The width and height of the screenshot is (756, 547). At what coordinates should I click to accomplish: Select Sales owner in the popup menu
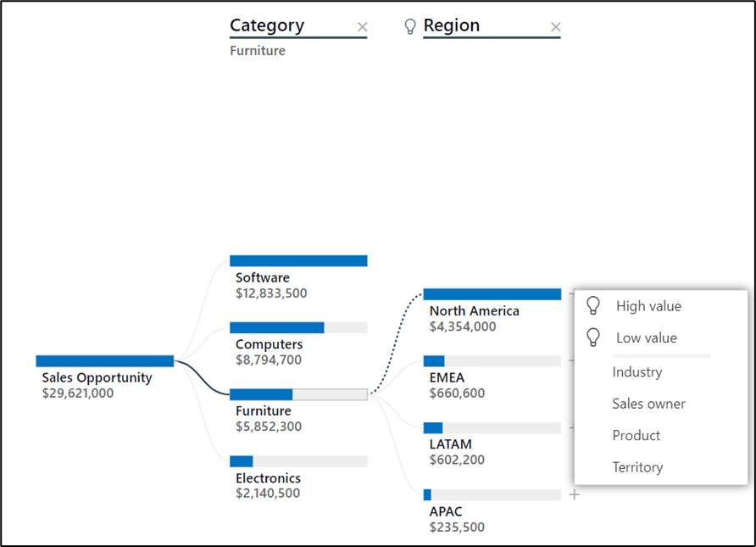pyautogui.click(x=648, y=404)
